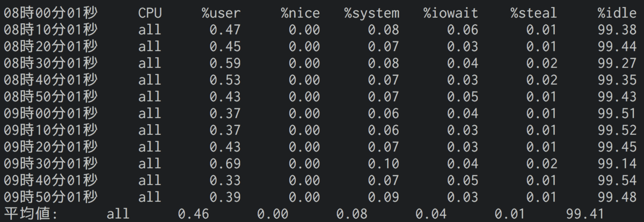Select %user value 0.69 at 09時30分
This screenshot has height=222, width=644.
pos(225,163)
